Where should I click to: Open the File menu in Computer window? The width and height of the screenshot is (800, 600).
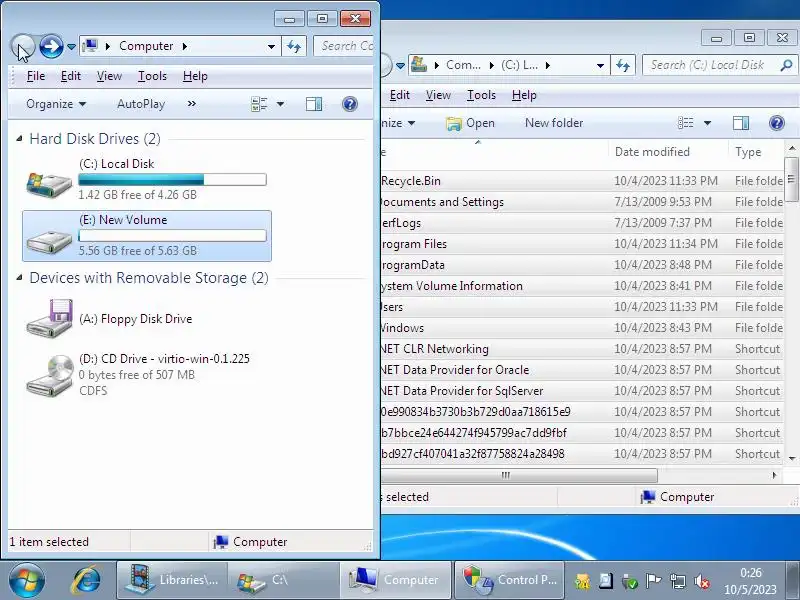pyautogui.click(x=36, y=76)
